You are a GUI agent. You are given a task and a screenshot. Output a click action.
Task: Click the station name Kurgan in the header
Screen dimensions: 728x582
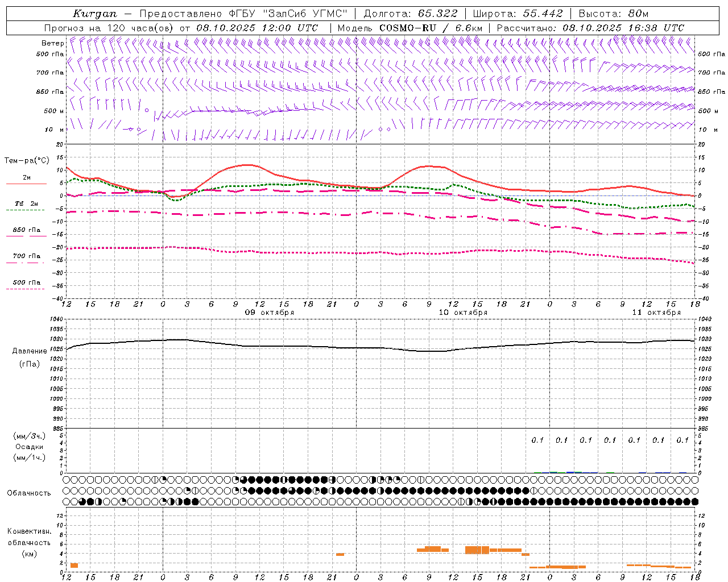click(x=95, y=14)
